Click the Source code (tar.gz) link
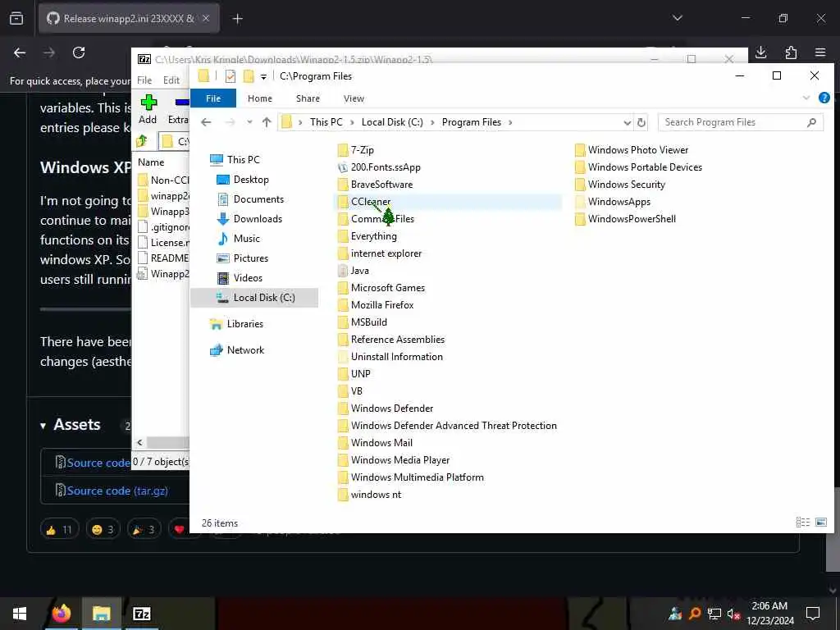The image size is (840, 630). point(117,491)
